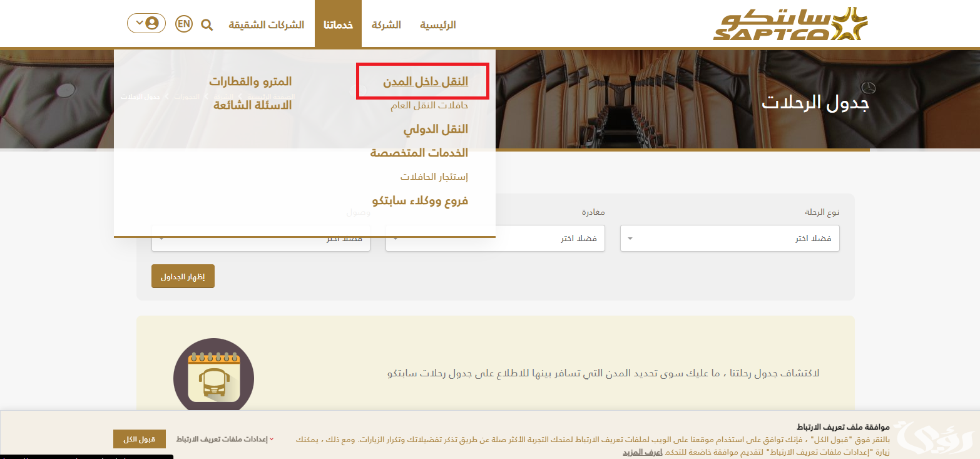
Task: Expand the نوع الرحلة dropdown
Action: point(730,239)
